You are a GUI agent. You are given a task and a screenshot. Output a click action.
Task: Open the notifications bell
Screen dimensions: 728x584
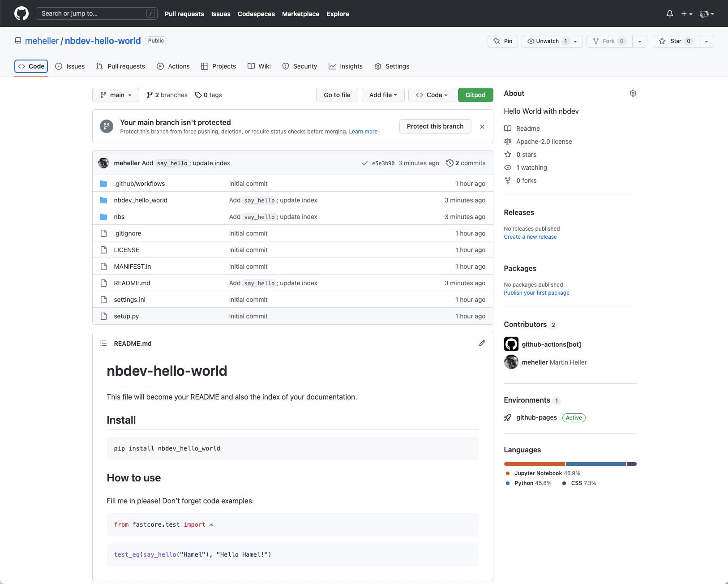[x=669, y=14]
